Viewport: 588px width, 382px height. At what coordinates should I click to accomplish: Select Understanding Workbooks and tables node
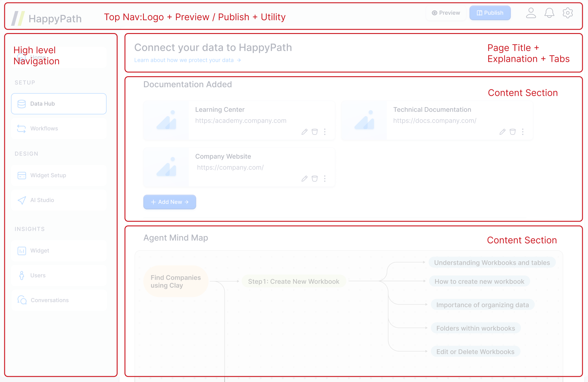pyautogui.click(x=492, y=263)
